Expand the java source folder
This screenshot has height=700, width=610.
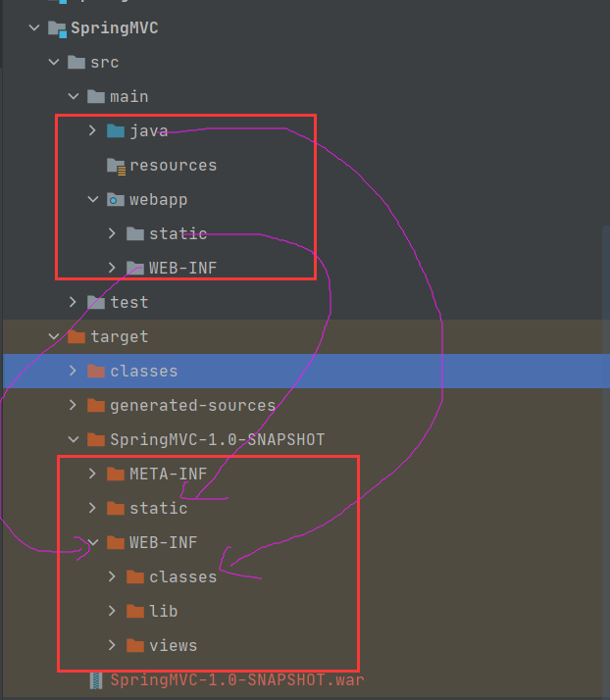pyautogui.click(x=92, y=130)
